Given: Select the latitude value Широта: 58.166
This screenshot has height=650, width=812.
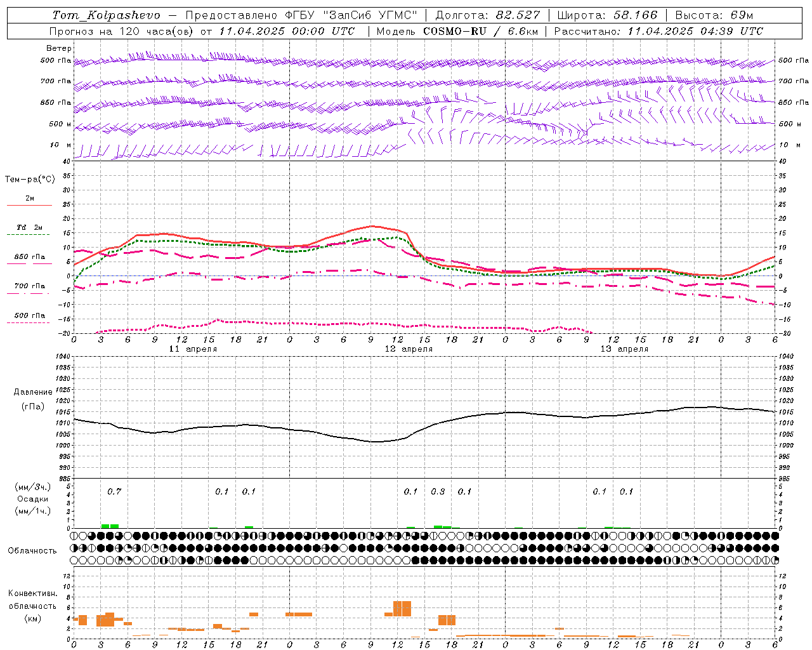Looking at the screenshot, I should click(x=608, y=15).
